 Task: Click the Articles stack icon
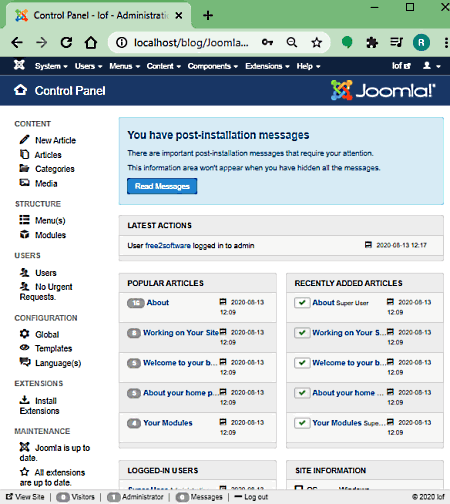click(x=24, y=154)
